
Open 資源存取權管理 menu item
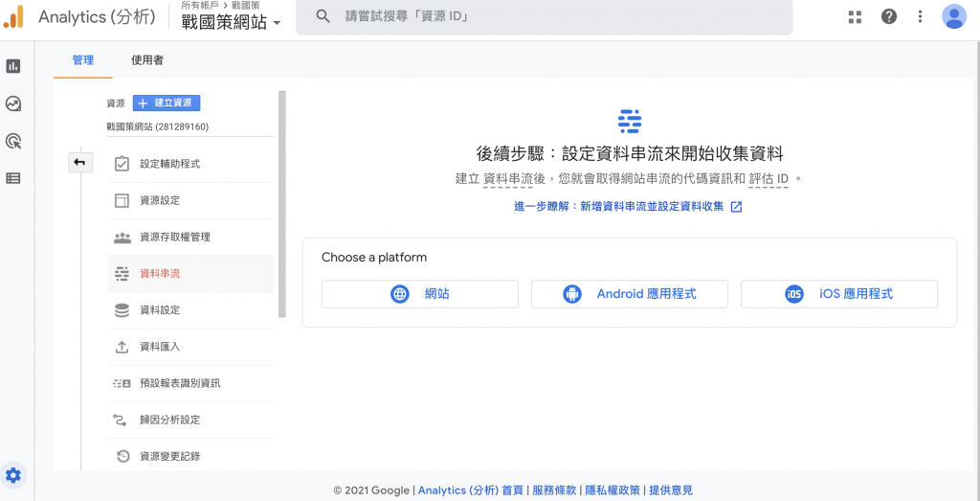coord(190,237)
